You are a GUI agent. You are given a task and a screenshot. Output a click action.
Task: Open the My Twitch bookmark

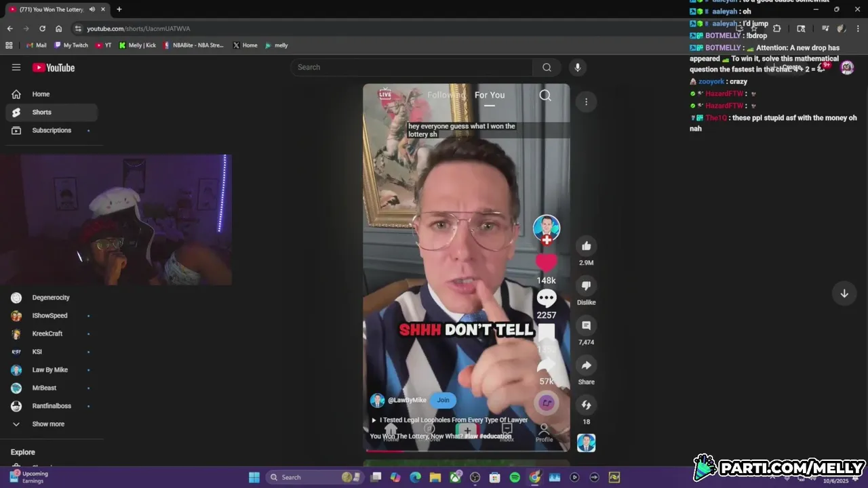[71, 45]
